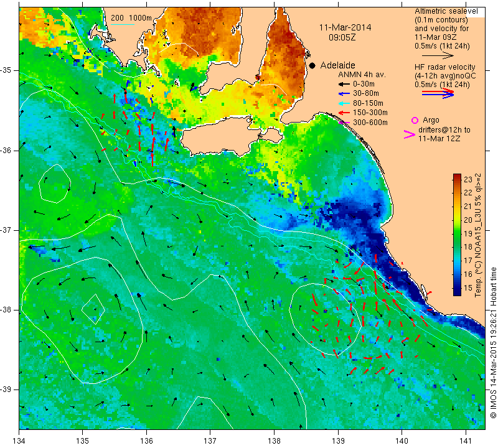This screenshot has width=498, height=448.
Task: Click the -35 latitude axis label
Action: [7, 70]
